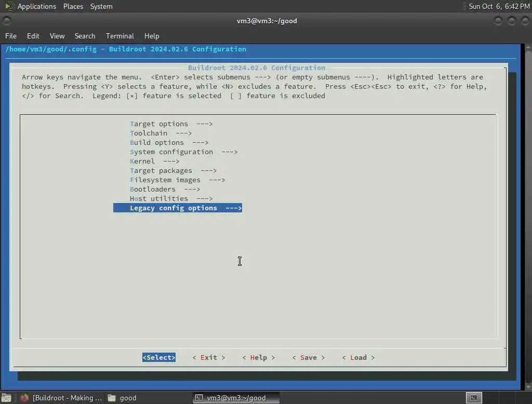Click the terminal vertical scrollbar
The image size is (532, 404).
click(x=528, y=217)
